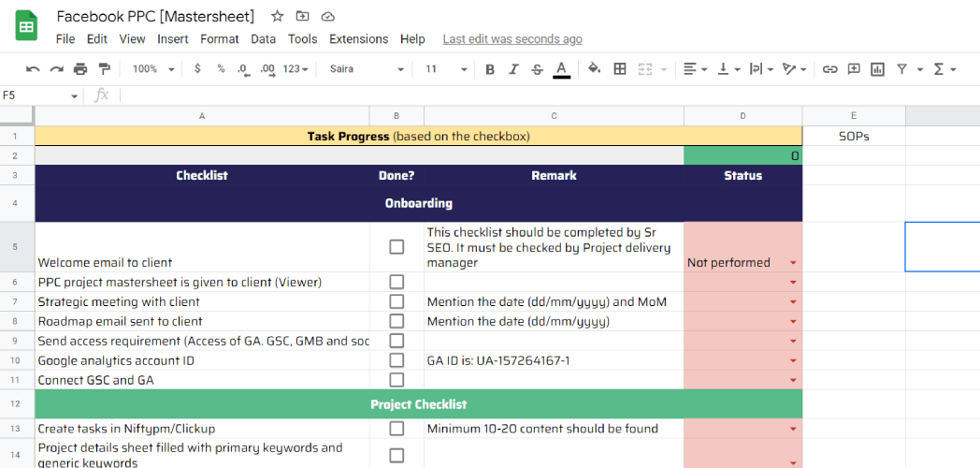Click the create filter icon
This screenshot has height=468, width=980.
tap(901, 69)
